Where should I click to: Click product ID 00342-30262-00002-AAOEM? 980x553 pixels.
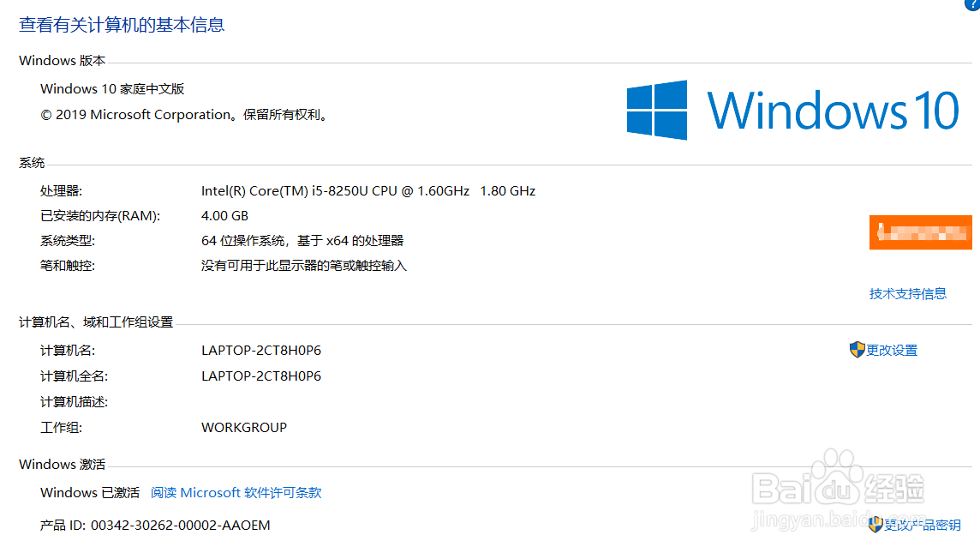click(181, 525)
